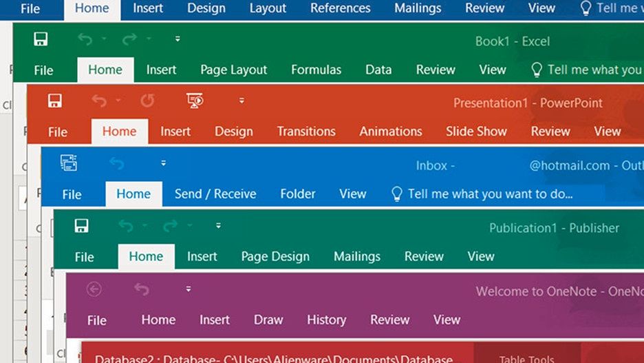Click Undo arrow in PowerPoint title bar

tap(99, 101)
